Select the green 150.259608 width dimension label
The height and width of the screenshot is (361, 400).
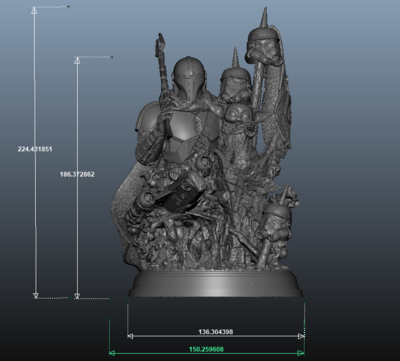(206, 349)
